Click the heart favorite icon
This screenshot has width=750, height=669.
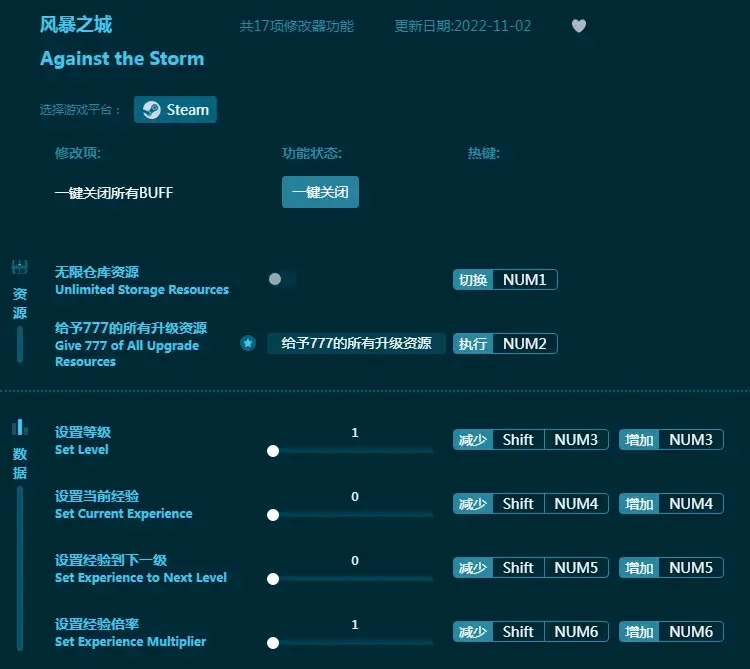[579, 26]
